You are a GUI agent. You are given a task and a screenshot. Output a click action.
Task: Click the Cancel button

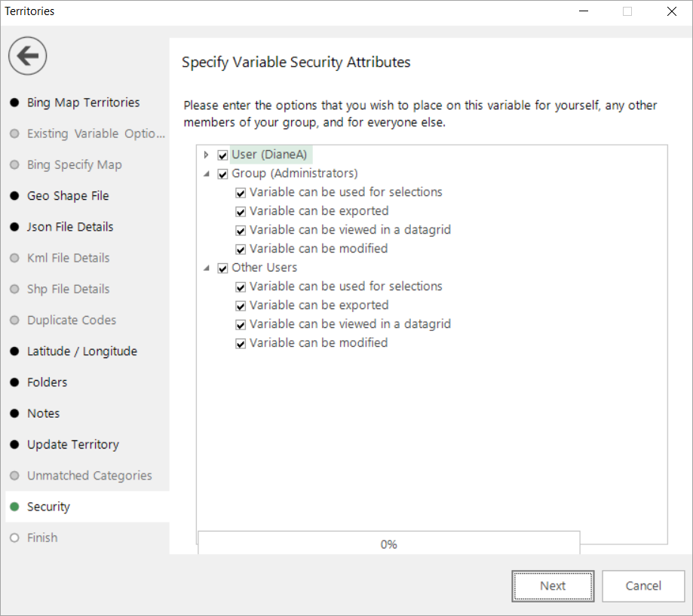(643, 586)
